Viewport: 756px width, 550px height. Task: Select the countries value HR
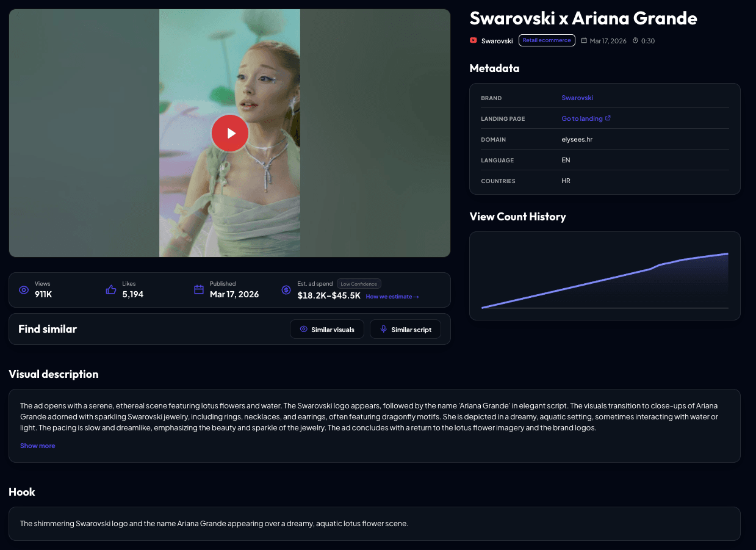coord(566,181)
